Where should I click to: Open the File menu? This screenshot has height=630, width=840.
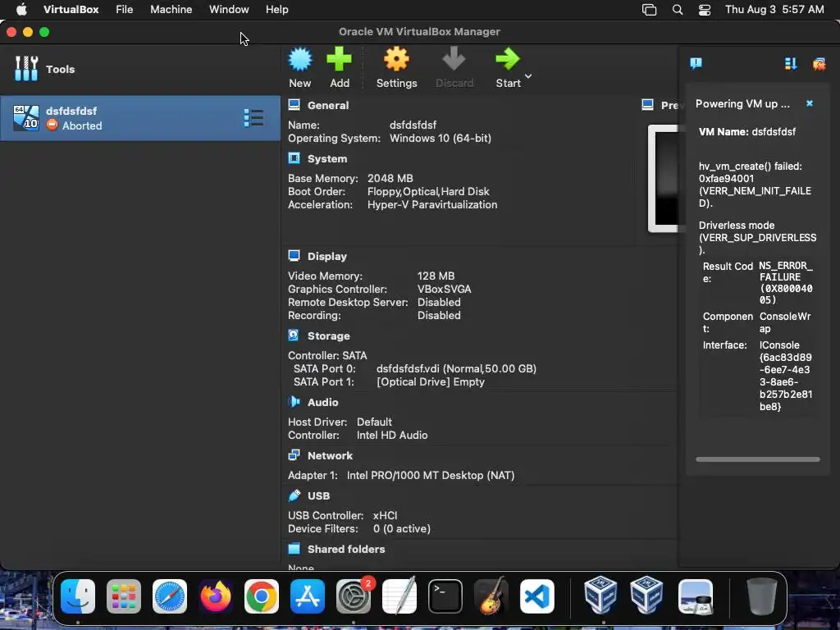tap(125, 10)
